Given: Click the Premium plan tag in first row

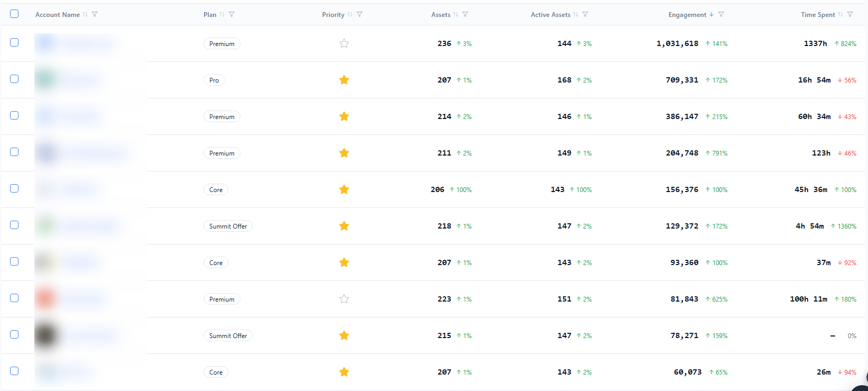Looking at the screenshot, I should tap(221, 43).
